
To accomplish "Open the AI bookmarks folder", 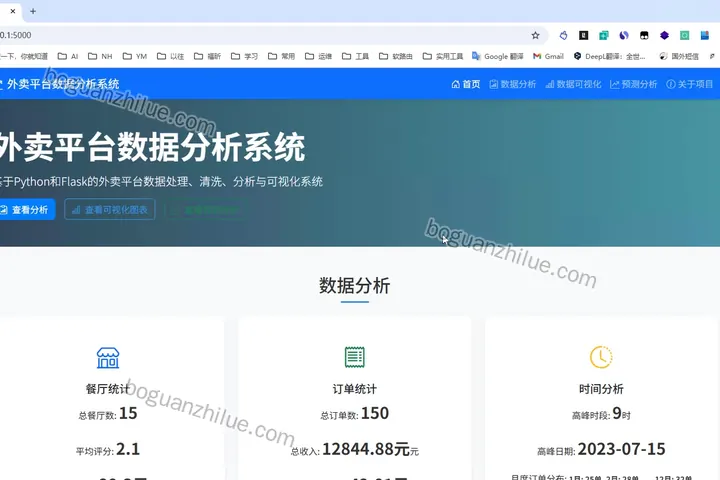I will click(68, 56).
